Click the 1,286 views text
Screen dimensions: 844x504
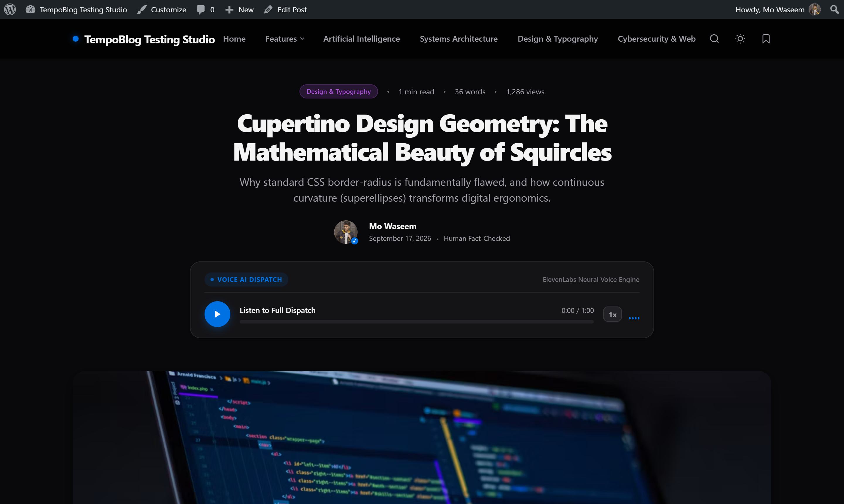click(x=525, y=92)
